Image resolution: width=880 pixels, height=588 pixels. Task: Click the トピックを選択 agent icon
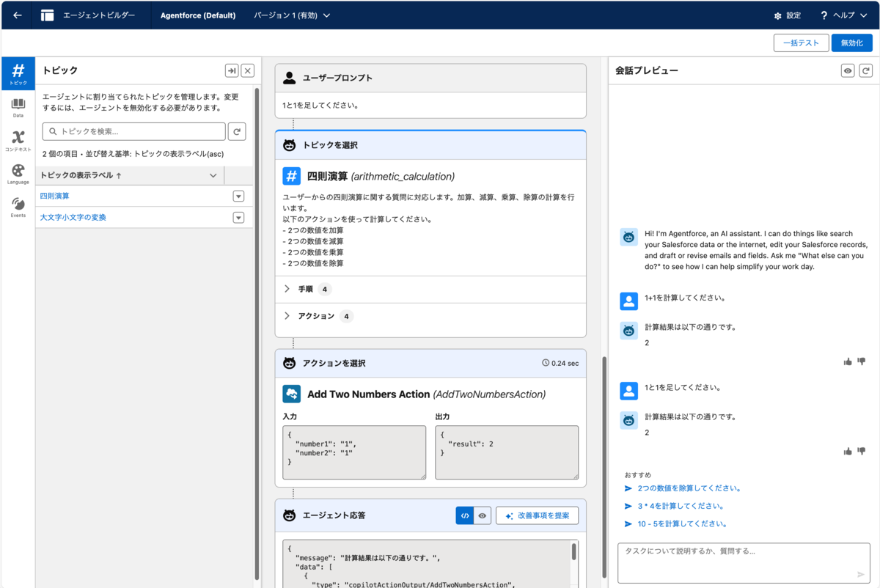290,145
